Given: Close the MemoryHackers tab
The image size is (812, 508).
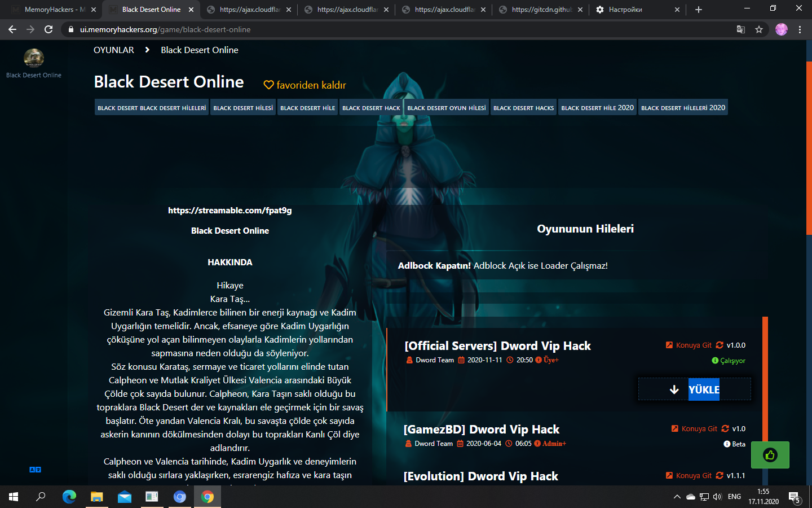Looking at the screenshot, I should (94, 10).
